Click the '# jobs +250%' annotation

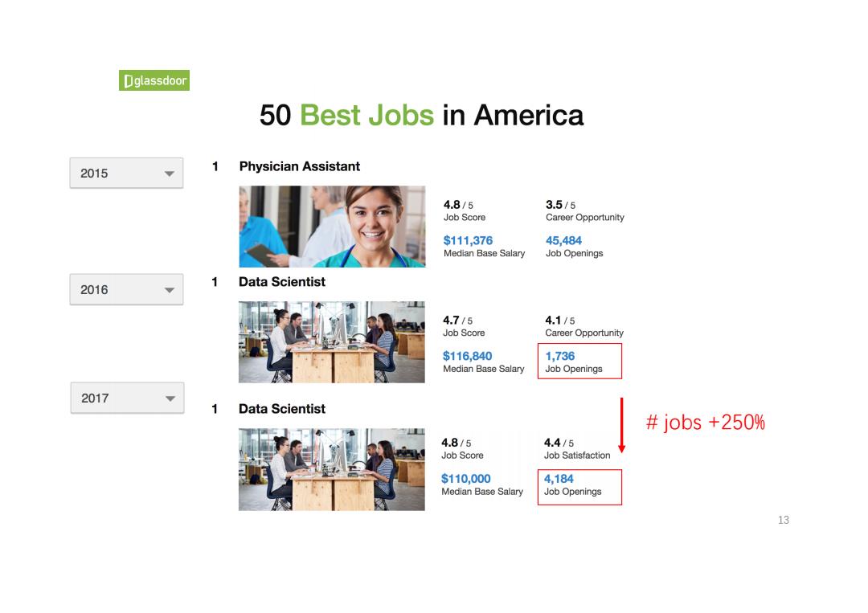[706, 423]
